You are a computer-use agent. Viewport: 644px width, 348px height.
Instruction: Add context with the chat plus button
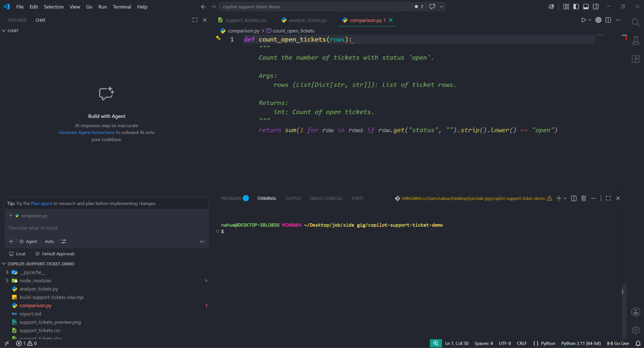pyautogui.click(x=11, y=241)
